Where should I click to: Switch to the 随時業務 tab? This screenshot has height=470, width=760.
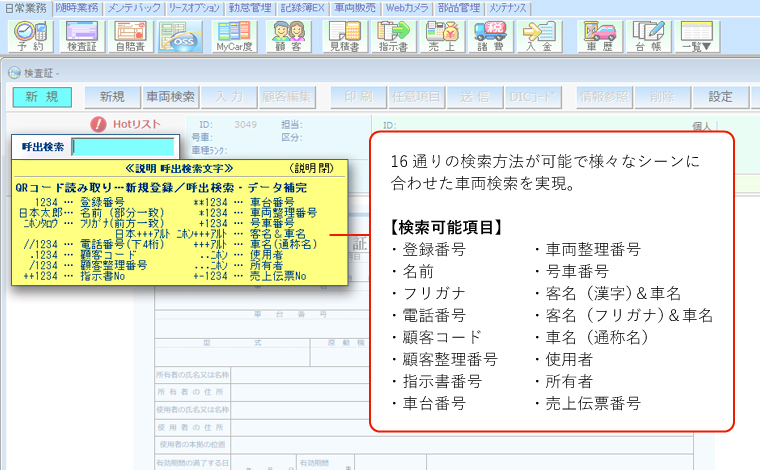(77, 8)
